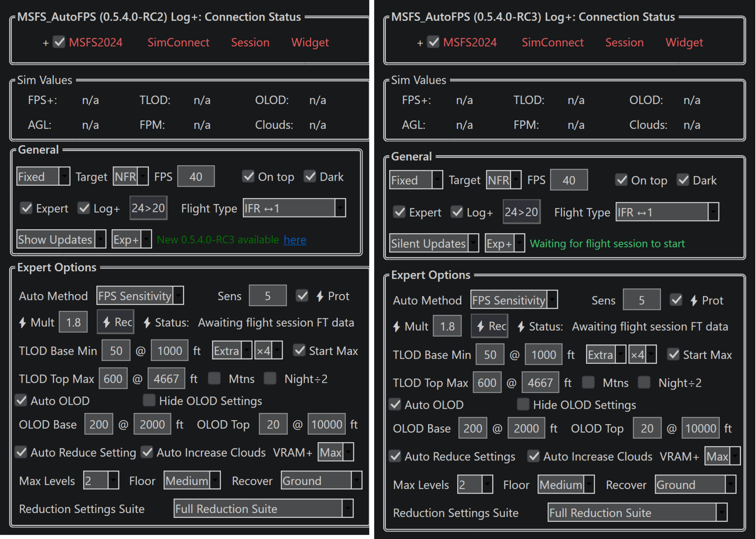
Task: Check Hide OLOD Settings in RC2 window
Action: click(x=149, y=400)
